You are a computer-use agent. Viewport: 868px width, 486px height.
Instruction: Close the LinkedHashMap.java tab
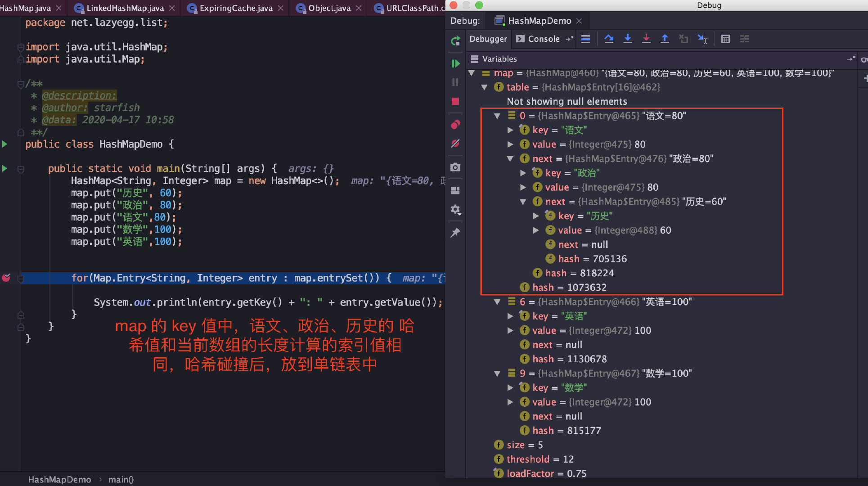[x=172, y=8]
